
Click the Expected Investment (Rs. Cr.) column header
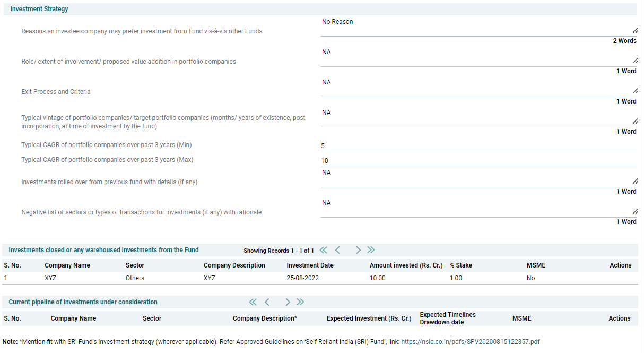(369, 318)
